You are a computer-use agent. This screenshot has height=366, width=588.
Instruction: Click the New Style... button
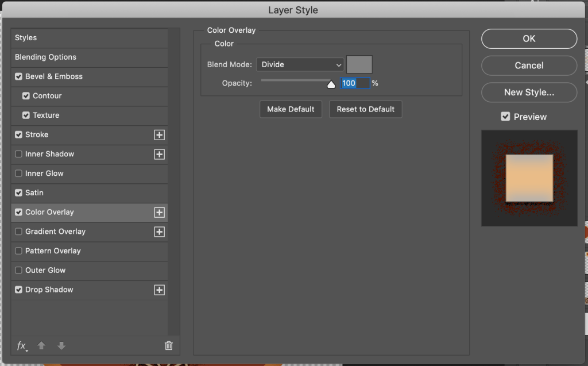529,92
